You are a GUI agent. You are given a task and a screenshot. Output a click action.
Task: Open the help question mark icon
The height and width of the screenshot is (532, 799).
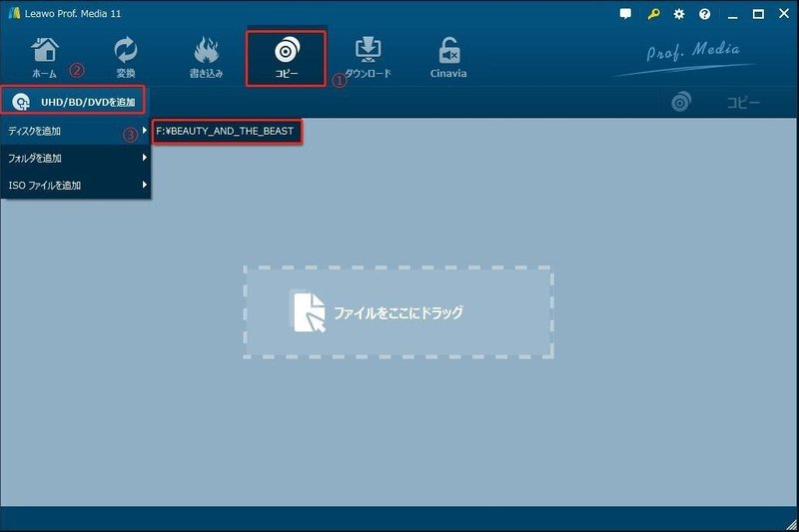pos(705,14)
